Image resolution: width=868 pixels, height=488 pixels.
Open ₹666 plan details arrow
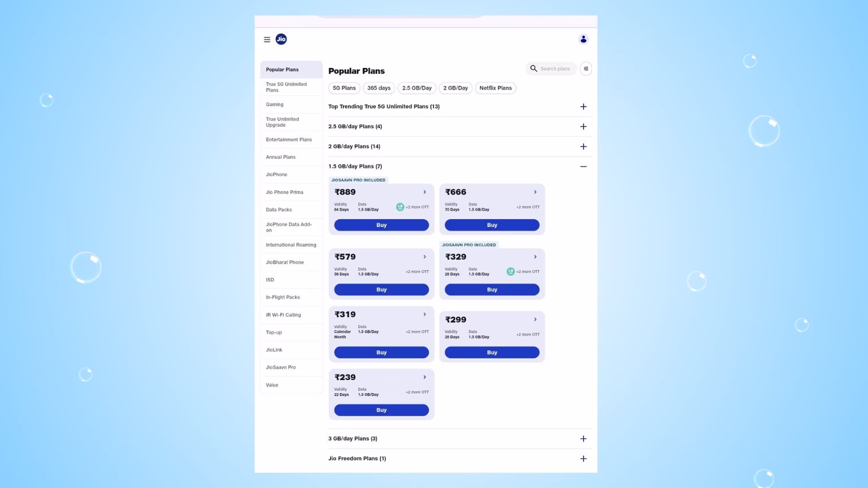tap(535, 192)
